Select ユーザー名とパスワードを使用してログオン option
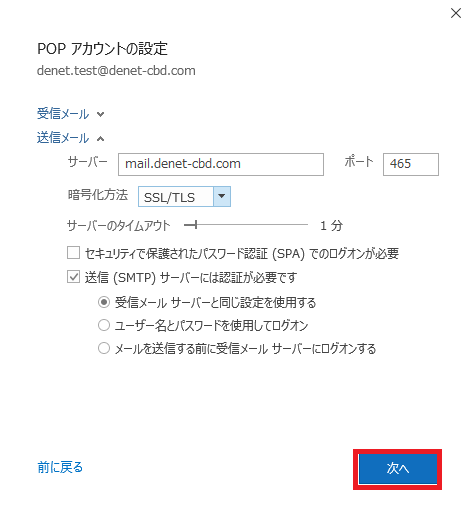476x529 pixels. (x=104, y=325)
